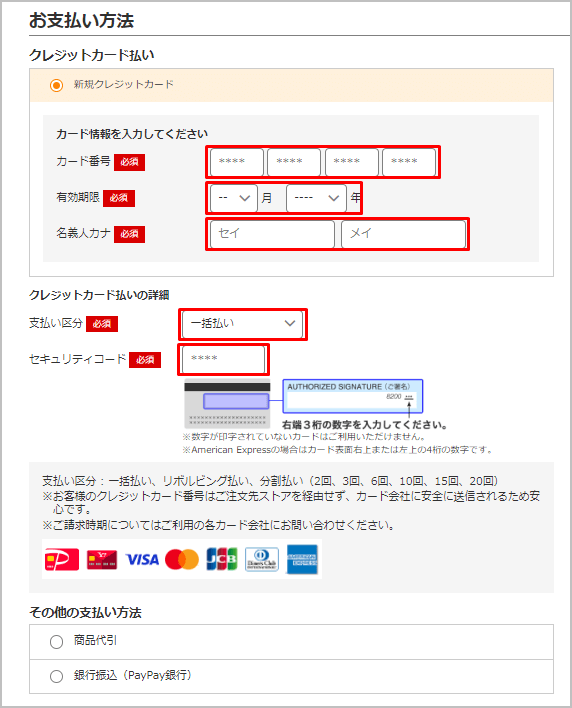Click the security code input field
The image size is (572, 708).
pyautogui.click(x=223, y=359)
